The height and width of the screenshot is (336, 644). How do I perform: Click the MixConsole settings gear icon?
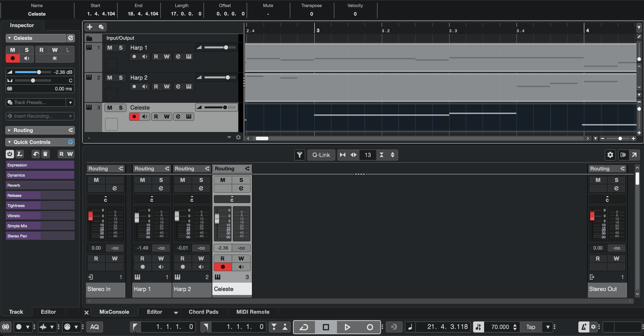click(610, 155)
